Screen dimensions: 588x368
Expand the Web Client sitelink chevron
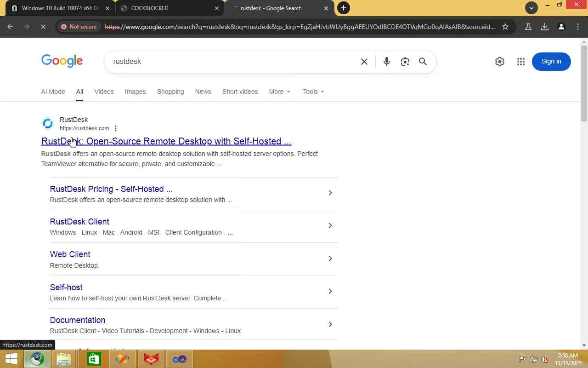coord(330,259)
